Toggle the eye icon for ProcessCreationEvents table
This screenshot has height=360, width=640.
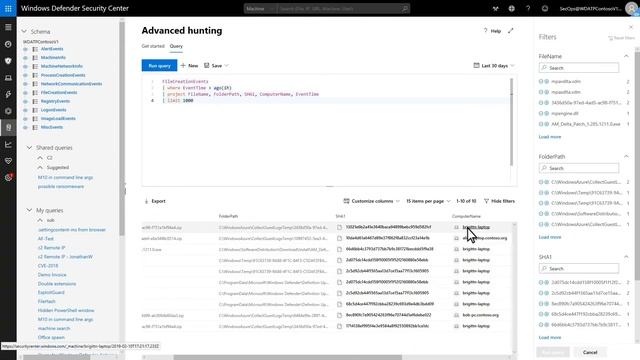click(25, 75)
